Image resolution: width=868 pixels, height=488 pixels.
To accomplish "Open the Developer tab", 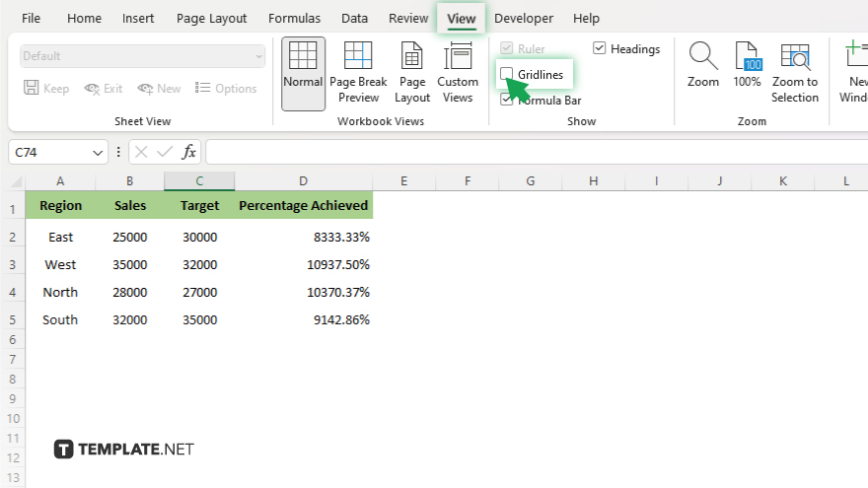I will coord(524,19).
